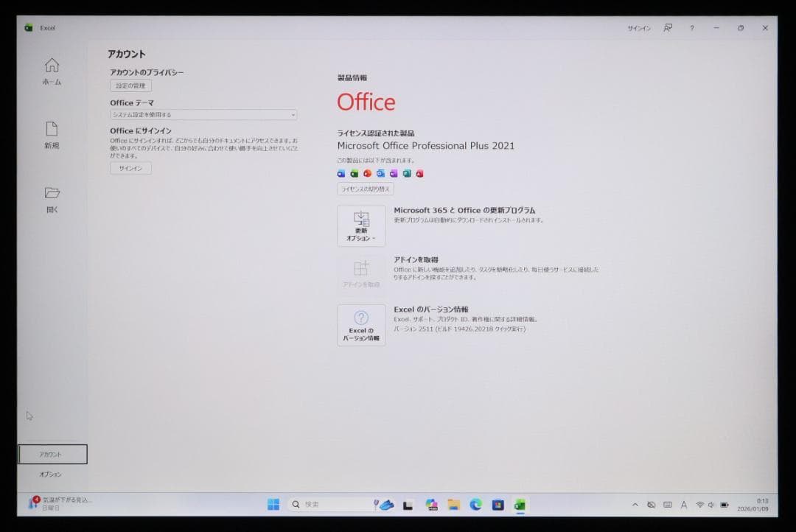796x532 pixels.
Task: Click the Outlook icon in the included apps
Action: tap(379, 173)
